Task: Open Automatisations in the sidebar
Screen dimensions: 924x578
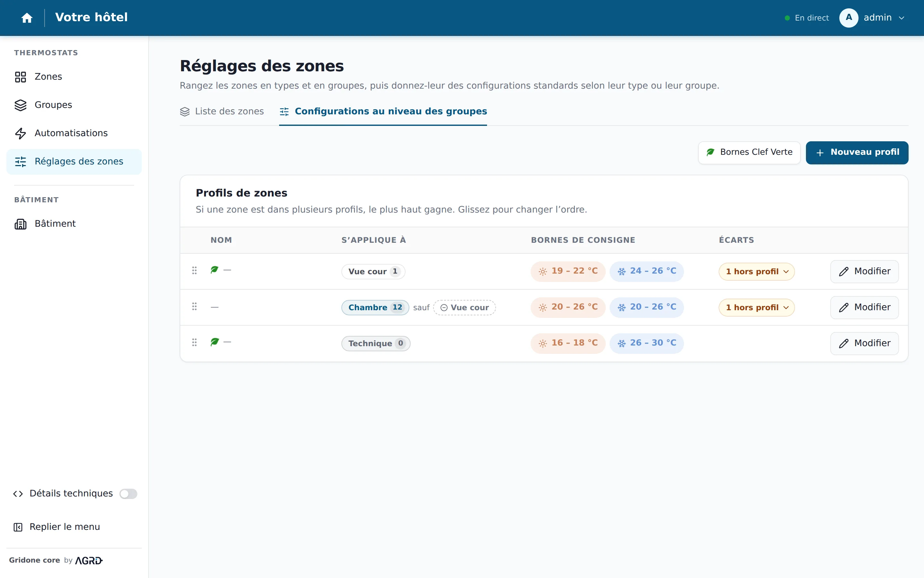Action: pos(74,133)
